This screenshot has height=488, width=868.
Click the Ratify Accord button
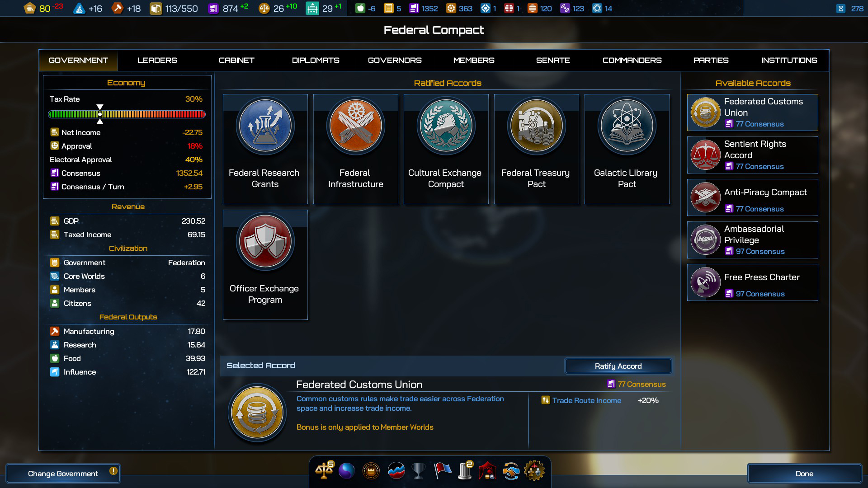coord(618,366)
